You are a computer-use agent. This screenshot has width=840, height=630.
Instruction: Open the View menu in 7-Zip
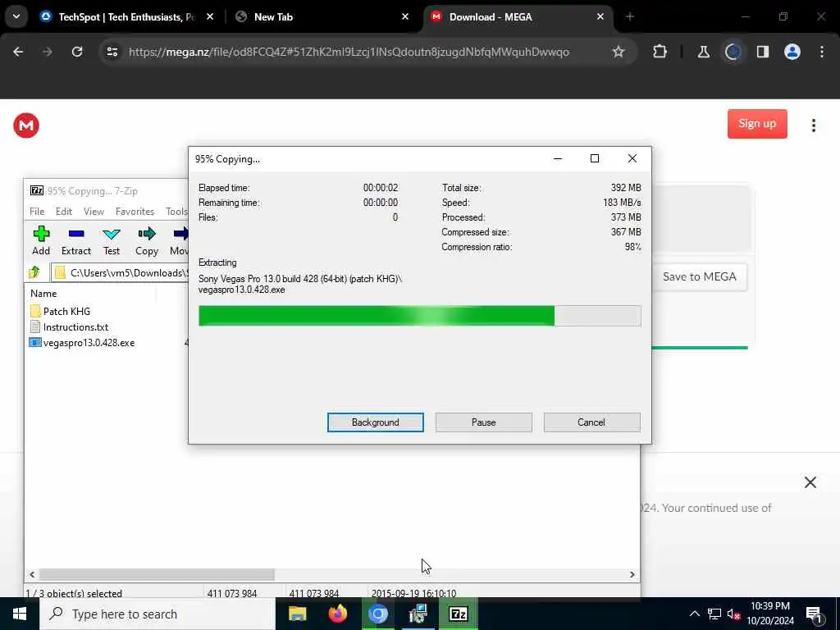click(94, 212)
